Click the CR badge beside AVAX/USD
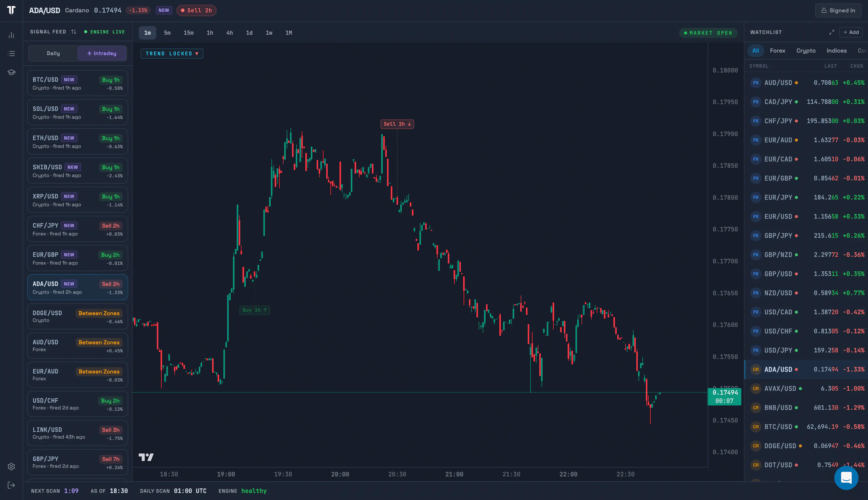The width and height of the screenshot is (868, 500). click(x=756, y=389)
